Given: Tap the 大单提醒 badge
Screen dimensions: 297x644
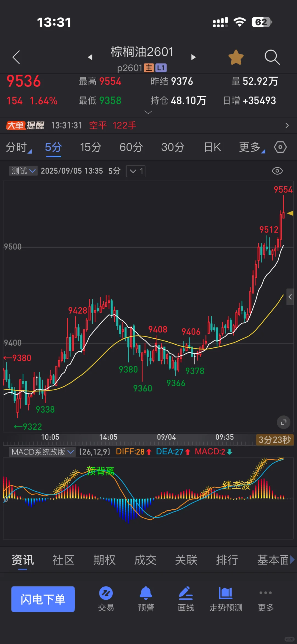Looking at the screenshot, I should [25, 125].
